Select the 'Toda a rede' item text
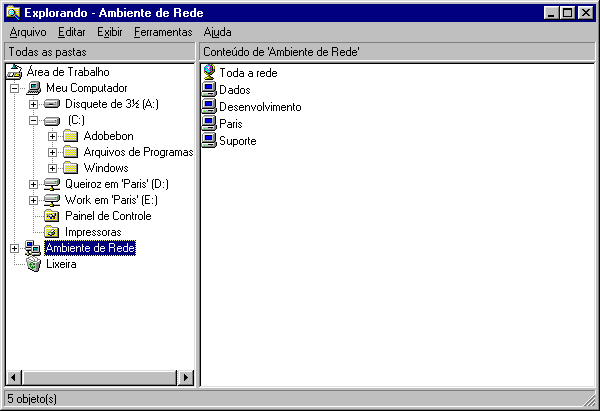 tap(248, 73)
